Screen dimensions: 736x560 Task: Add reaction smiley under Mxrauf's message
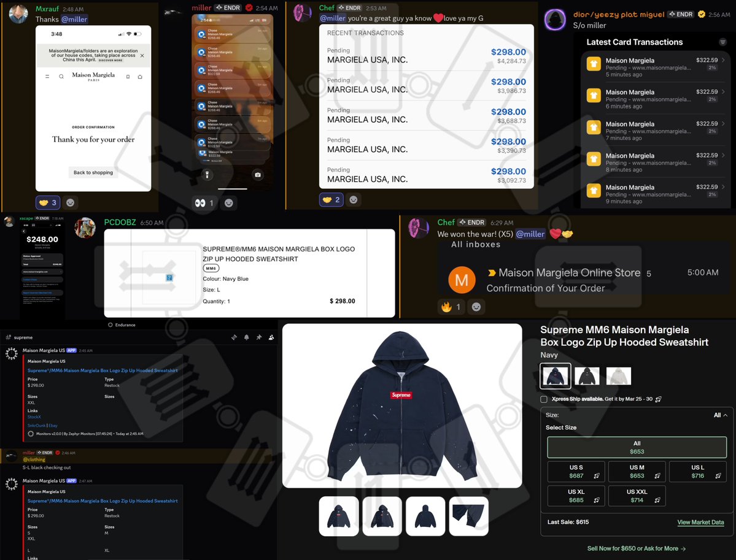(70, 202)
